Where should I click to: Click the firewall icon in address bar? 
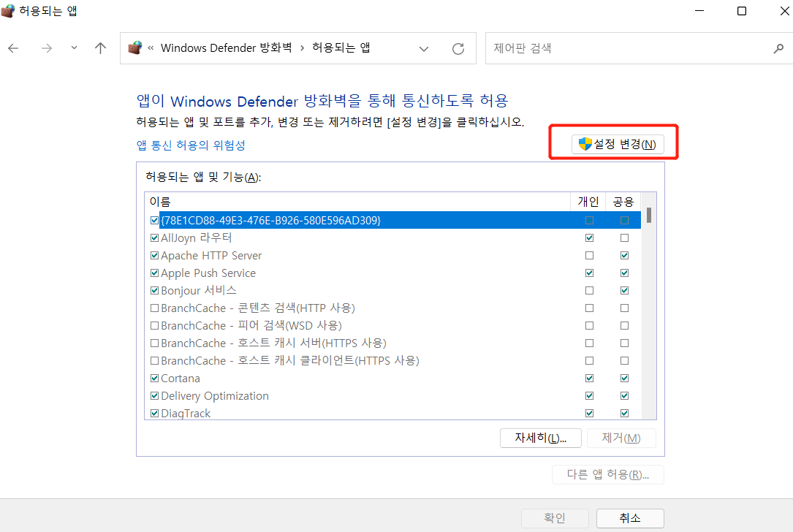pyautogui.click(x=134, y=48)
